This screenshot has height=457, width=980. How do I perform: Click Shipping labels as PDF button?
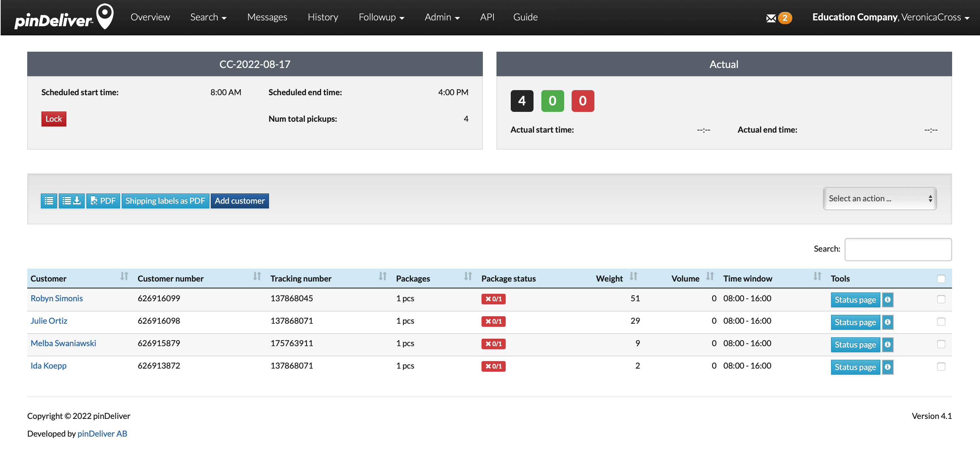pyautogui.click(x=165, y=201)
